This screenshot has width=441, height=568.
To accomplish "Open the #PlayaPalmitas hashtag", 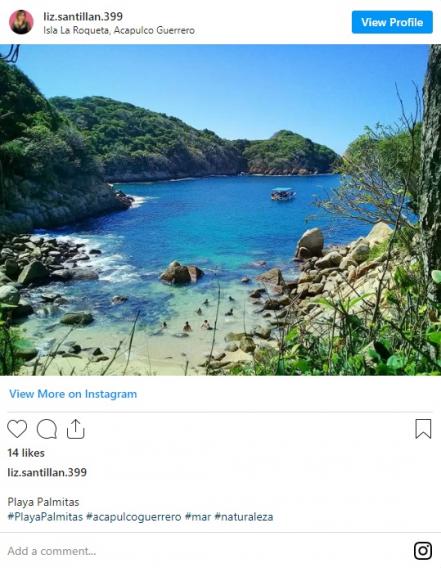I will tap(45, 517).
